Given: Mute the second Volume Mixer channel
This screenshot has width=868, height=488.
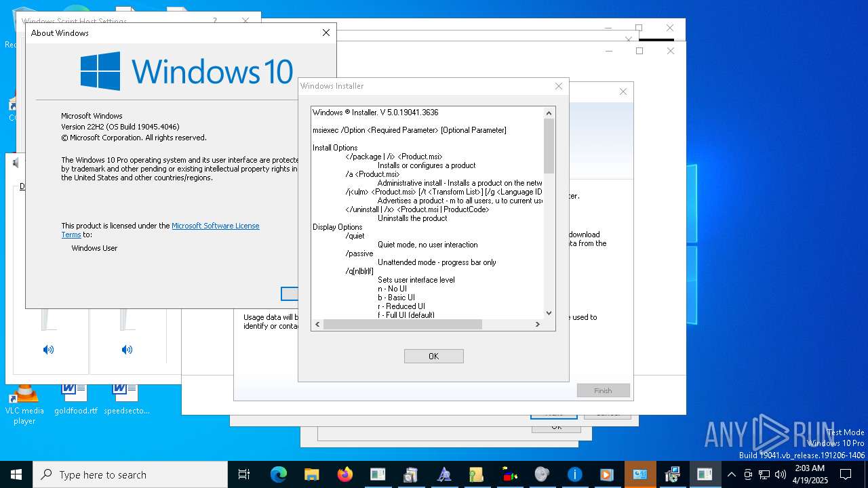Looking at the screenshot, I should [x=127, y=350].
